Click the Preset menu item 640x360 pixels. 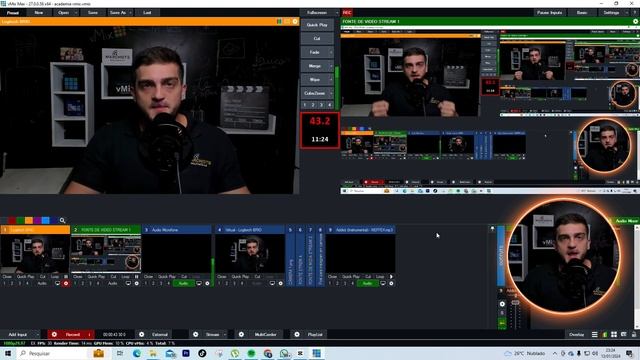(13, 13)
